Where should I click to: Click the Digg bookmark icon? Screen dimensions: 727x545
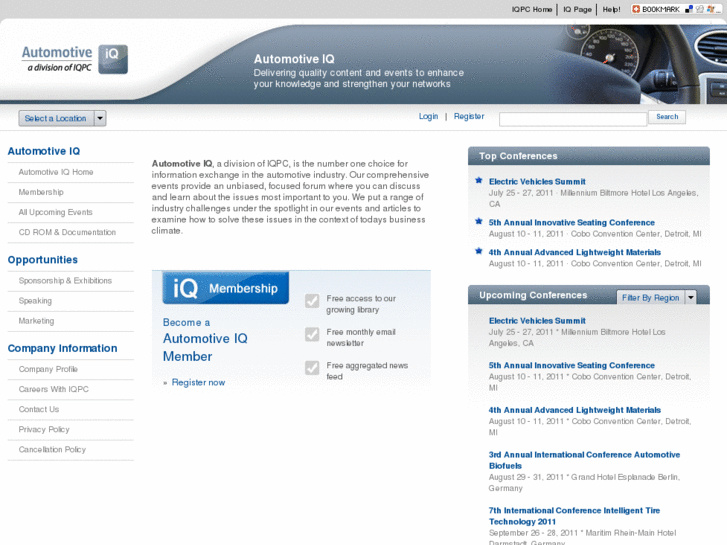[x=700, y=9]
